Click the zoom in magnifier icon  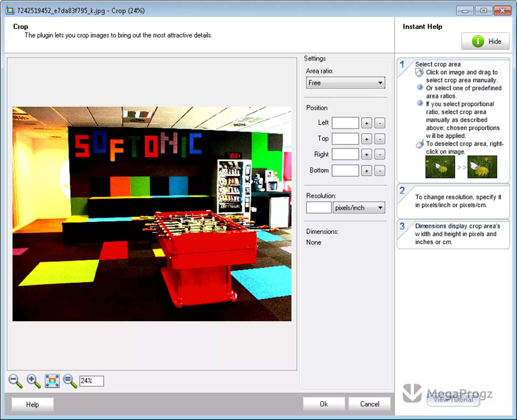tap(34, 381)
